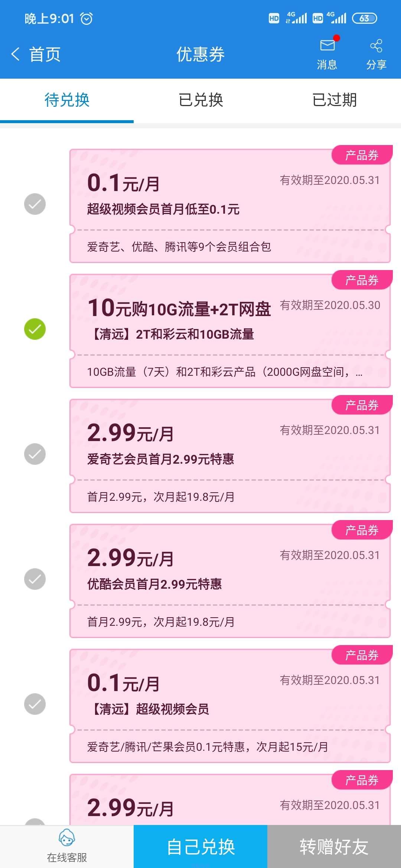Open the 消息 messages envelope icon
This screenshot has height=868, width=401.
tap(327, 46)
